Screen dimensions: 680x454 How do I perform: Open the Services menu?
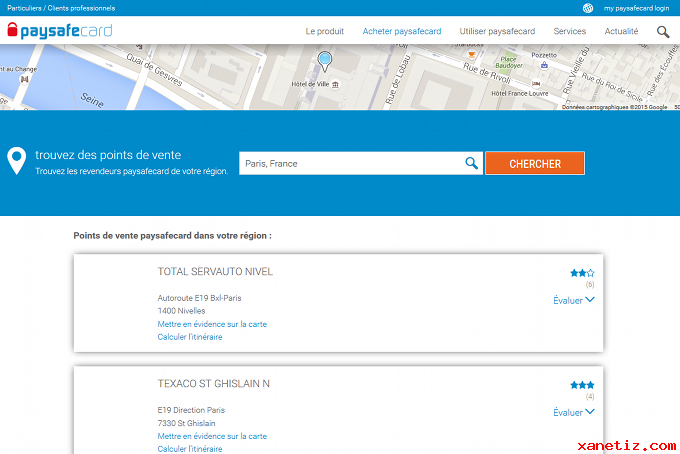pyautogui.click(x=569, y=31)
